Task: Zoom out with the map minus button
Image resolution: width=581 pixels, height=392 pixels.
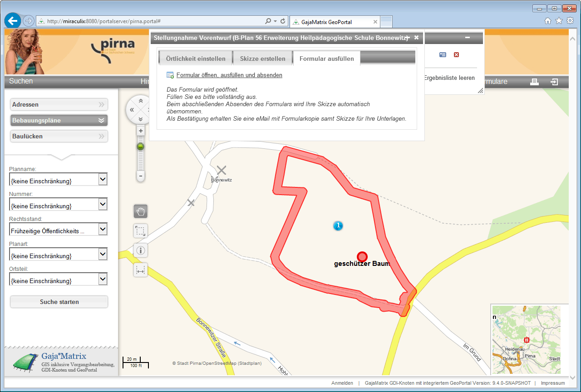Action: [141, 176]
